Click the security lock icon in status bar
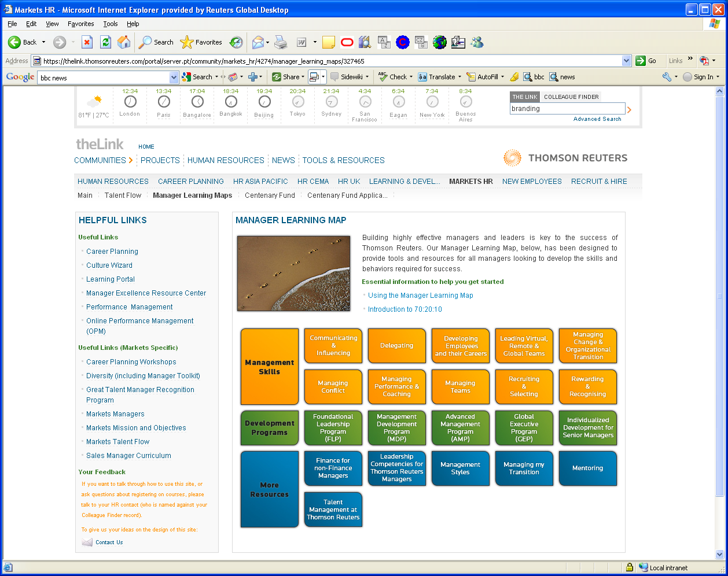This screenshot has width=728, height=576. coord(629,567)
